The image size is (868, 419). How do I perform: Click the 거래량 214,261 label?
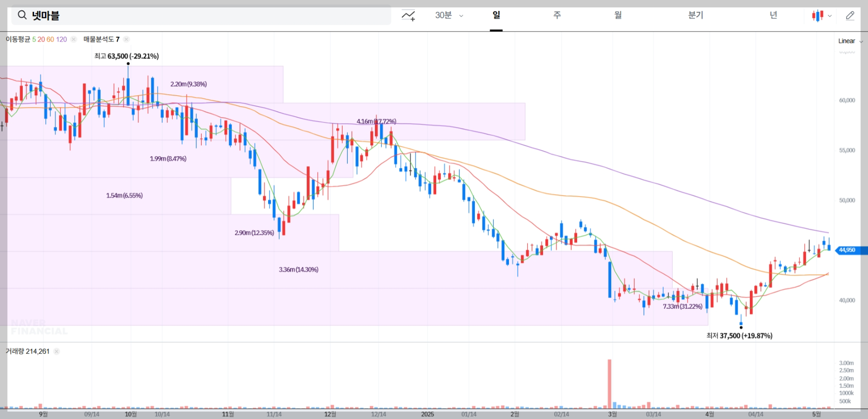pyautogui.click(x=28, y=351)
